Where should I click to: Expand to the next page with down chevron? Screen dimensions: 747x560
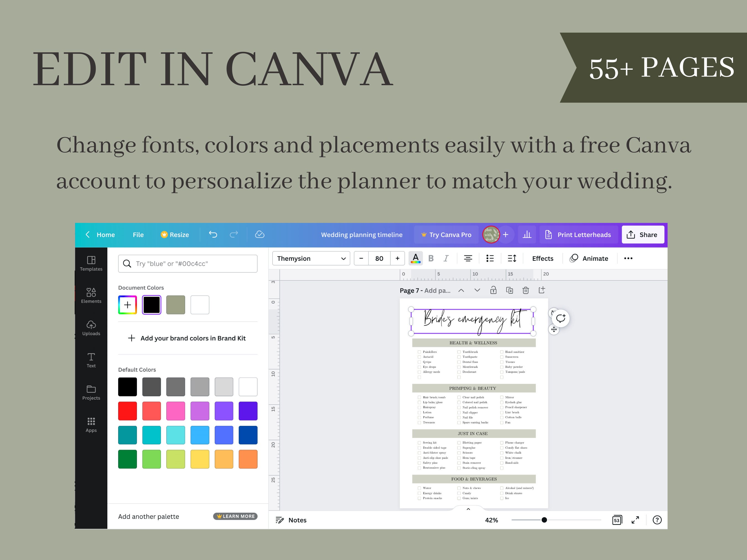tap(477, 290)
